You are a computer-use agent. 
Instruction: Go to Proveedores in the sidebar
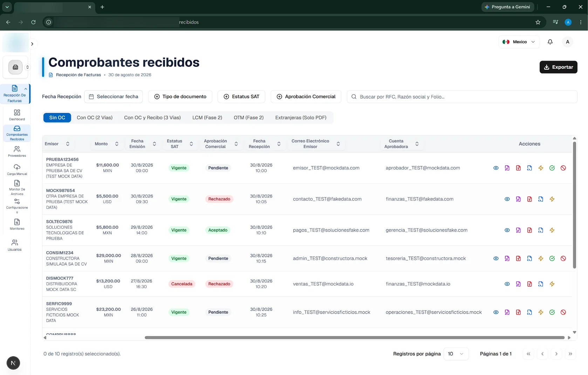point(17,152)
